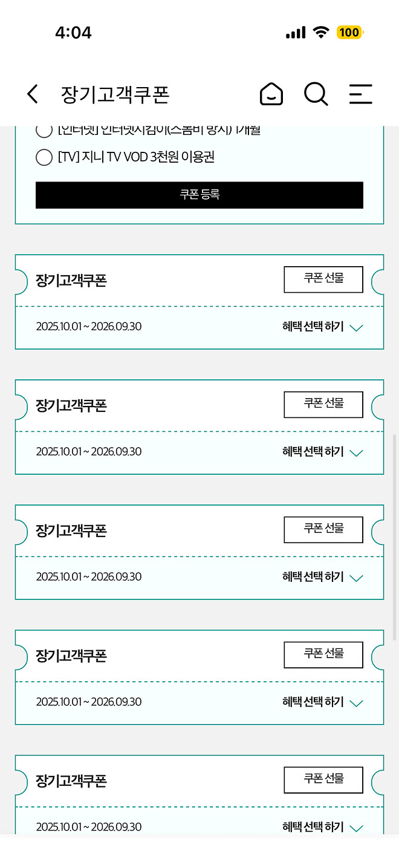
Task: Tap 쿠폰 선물 on the fourth coupon
Action: tap(323, 654)
